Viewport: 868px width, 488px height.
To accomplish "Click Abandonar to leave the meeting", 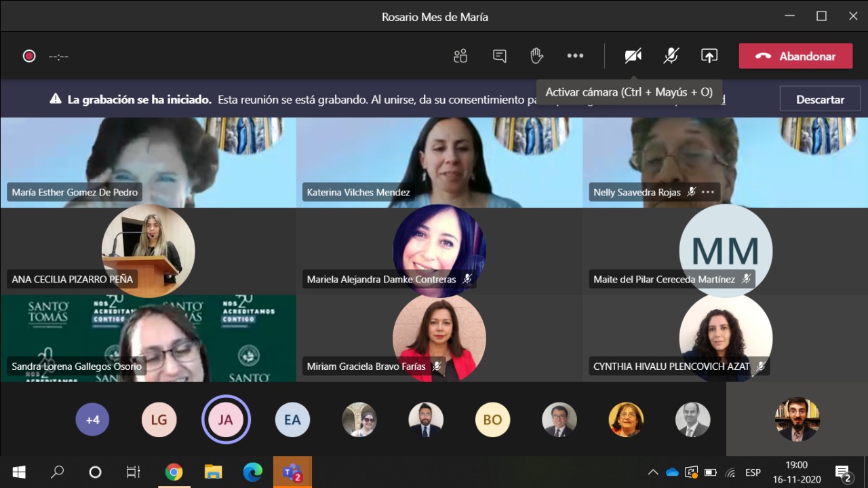I will coord(795,56).
